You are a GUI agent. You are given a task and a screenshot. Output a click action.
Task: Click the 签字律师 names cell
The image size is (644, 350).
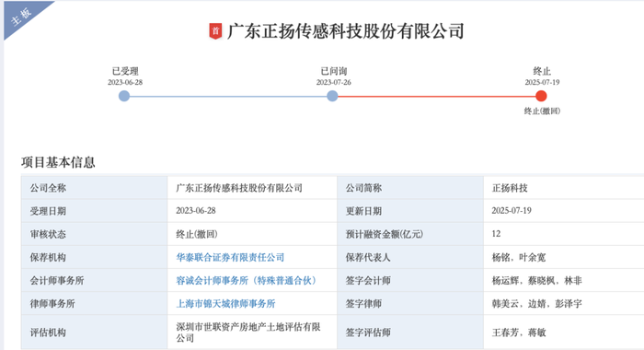point(536,304)
